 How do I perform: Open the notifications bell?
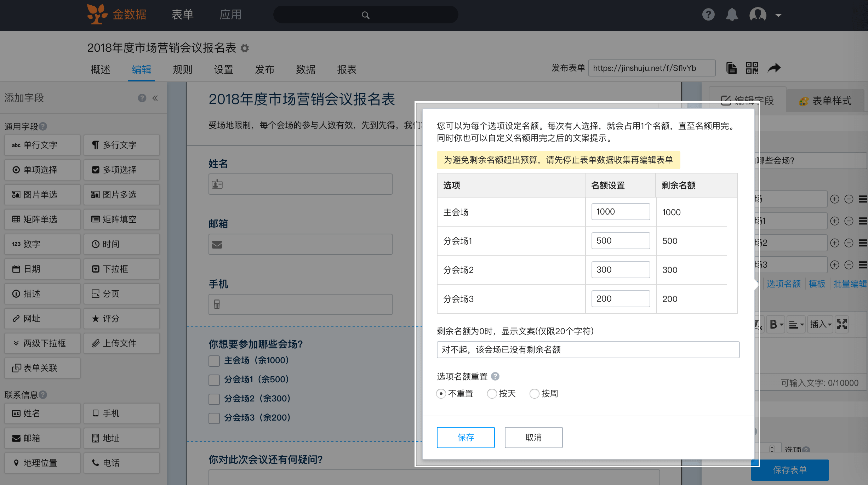pos(732,15)
